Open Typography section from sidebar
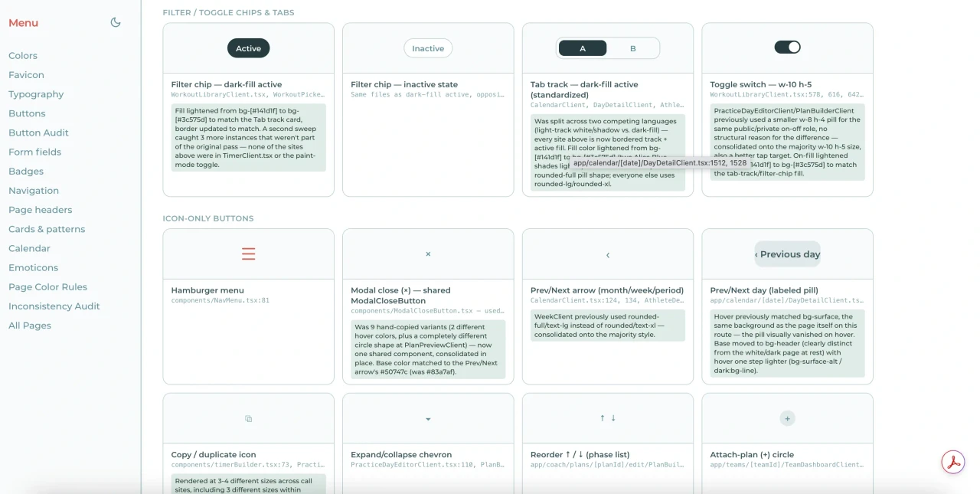This screenshot has width=980, height=494. click(36, 94)
